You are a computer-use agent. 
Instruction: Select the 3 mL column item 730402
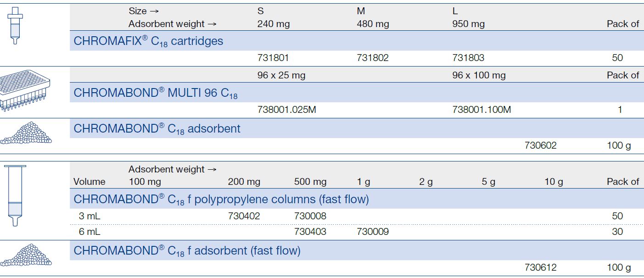(x=244, y=216)
